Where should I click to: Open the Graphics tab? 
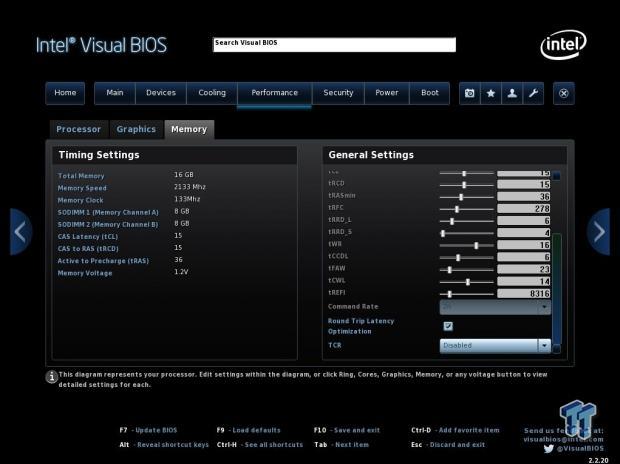point(136,129)
